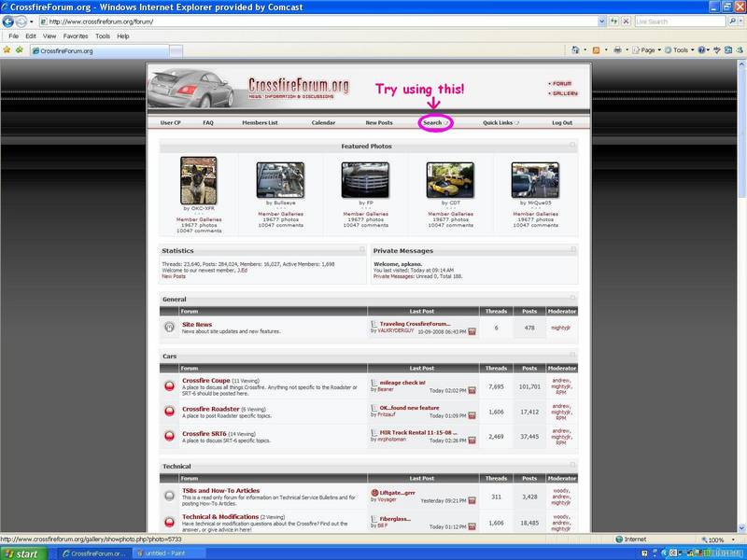Click the RSS feeds icon in the toolbar

pyautogui.click(x=598, y=50)
